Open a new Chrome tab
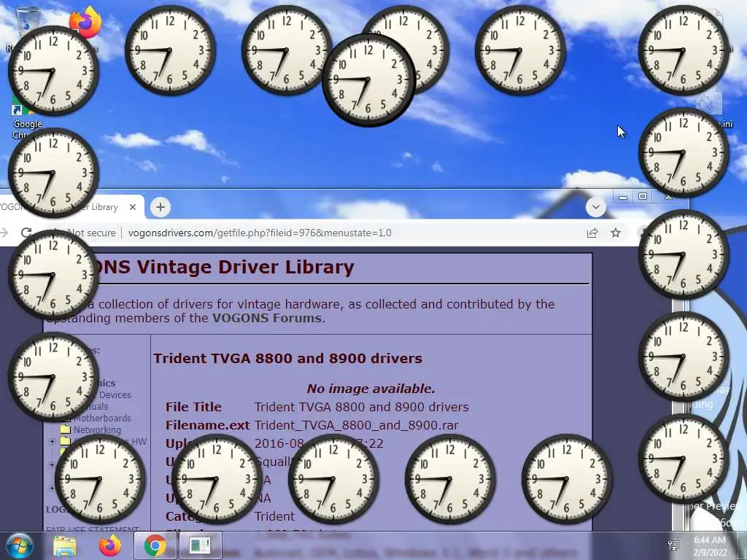 [x=160, y=207]
